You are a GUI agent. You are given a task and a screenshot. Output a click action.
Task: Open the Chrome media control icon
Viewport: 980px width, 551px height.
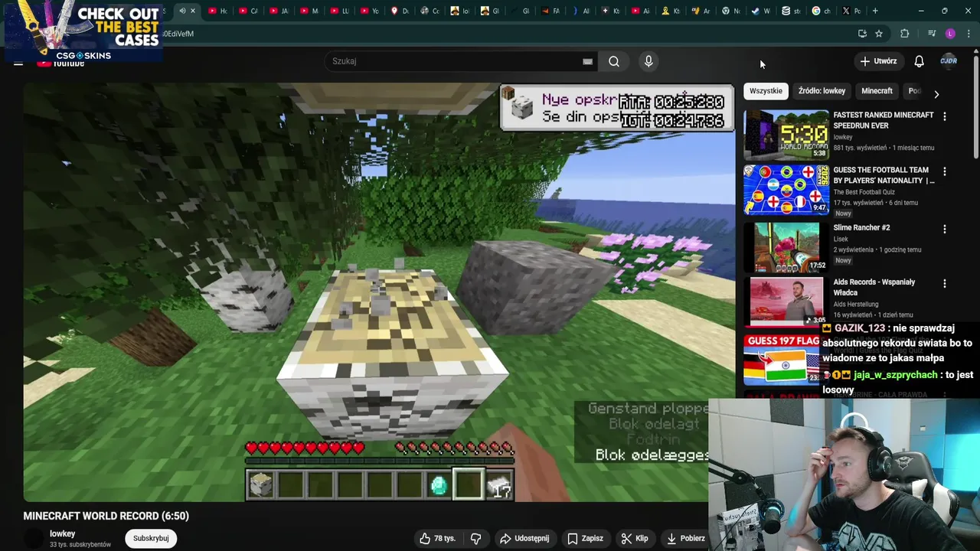click(x=932, y=34)
